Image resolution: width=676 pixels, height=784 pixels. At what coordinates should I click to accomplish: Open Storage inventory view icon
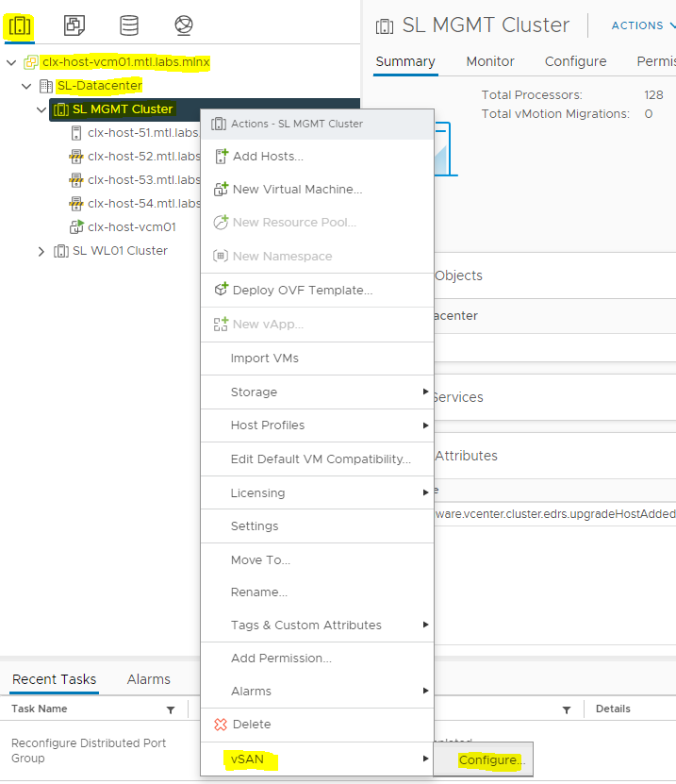click(x=129, y=25)
